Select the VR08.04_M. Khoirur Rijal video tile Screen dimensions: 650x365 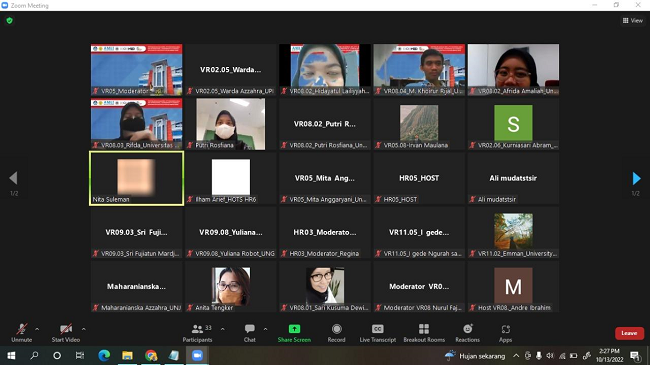[x=419, y=70]
